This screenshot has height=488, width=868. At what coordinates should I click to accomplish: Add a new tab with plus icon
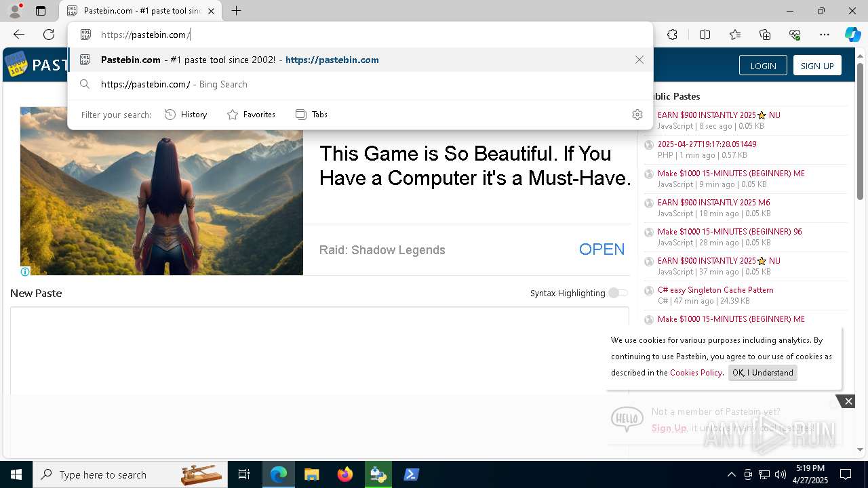pyautogui.click(x=236, y=11)
